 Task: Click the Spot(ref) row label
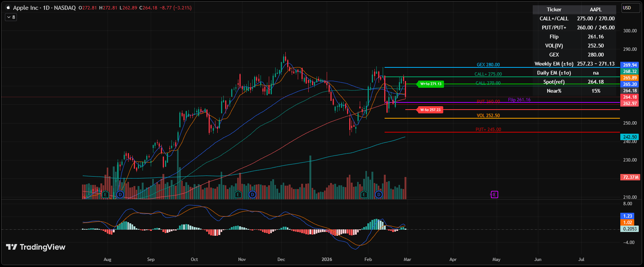click(x=554, y=82)
